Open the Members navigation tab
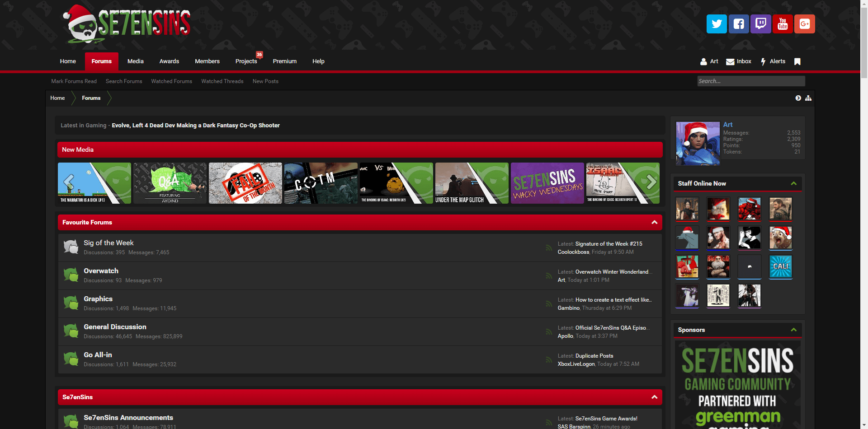868x429 pixels. pyautogui.click(x=207, y=61)
